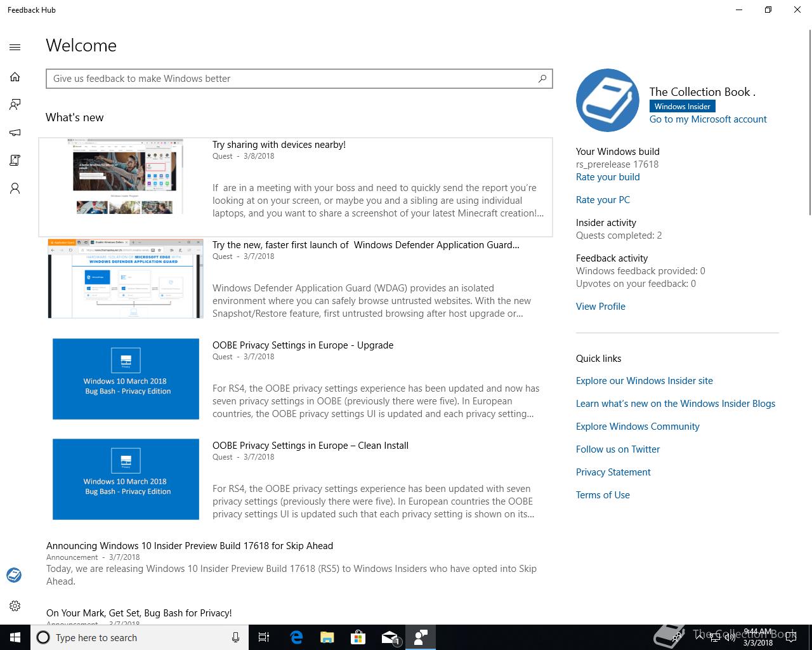Open Settings gear in sidebar

(x=15, y=606)
